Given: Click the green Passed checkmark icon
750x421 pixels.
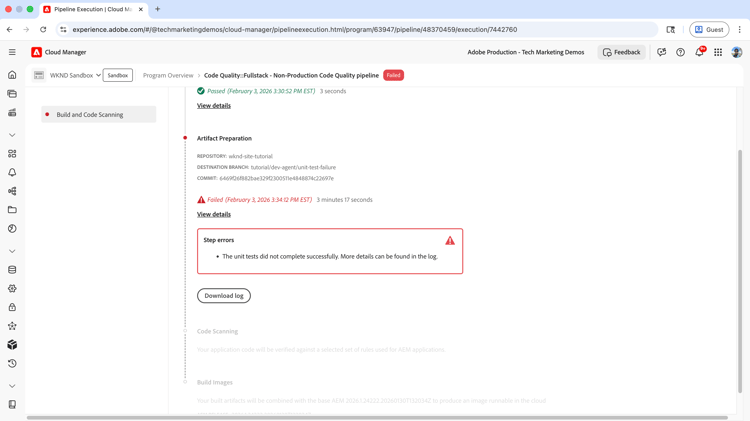Looking at the screenshot, I should click(x=201, y=91).
